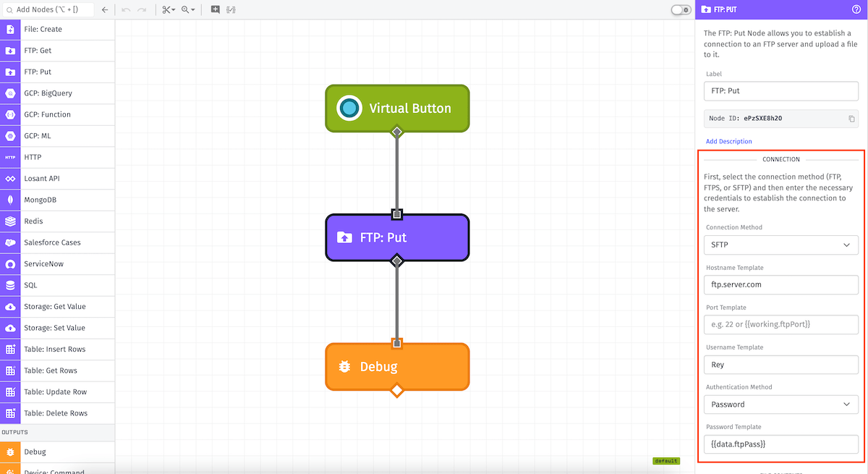
Task: Add a canvas note using the comment icon
Action: pyautogui.click(x=215, y=10)
